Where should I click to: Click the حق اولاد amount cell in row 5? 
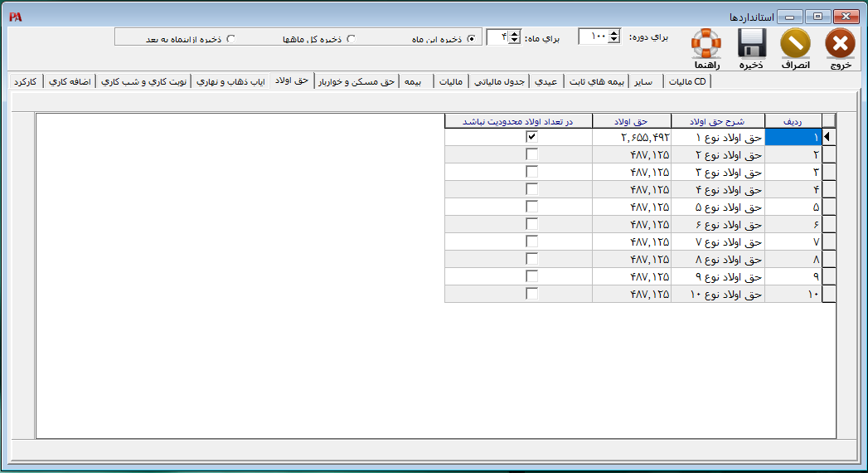click(x=631, y=207)
